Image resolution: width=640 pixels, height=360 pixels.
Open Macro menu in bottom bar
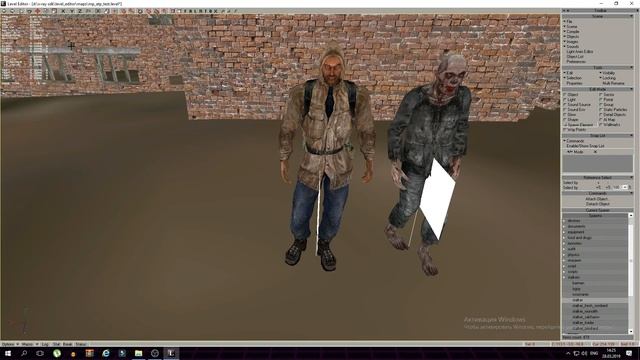point(29,344)
